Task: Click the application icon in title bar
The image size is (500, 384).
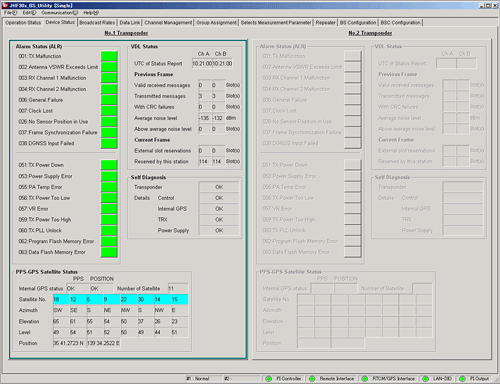Action: (x=5, y=5)
